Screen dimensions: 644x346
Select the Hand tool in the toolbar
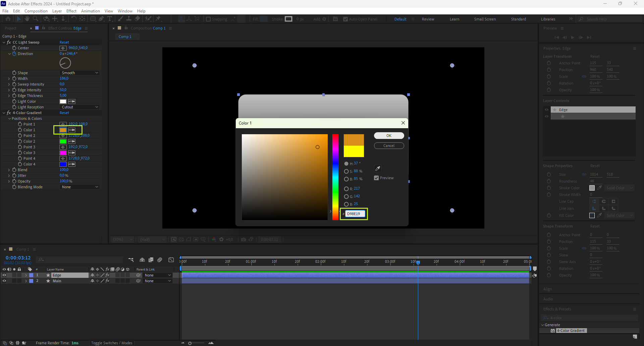click(27, 19)
